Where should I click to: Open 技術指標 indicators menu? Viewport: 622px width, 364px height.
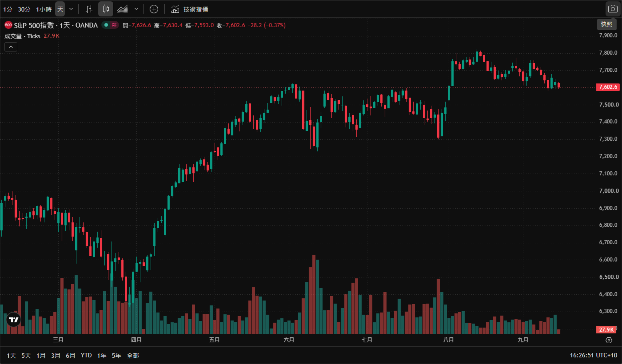(x=189, y=9)
